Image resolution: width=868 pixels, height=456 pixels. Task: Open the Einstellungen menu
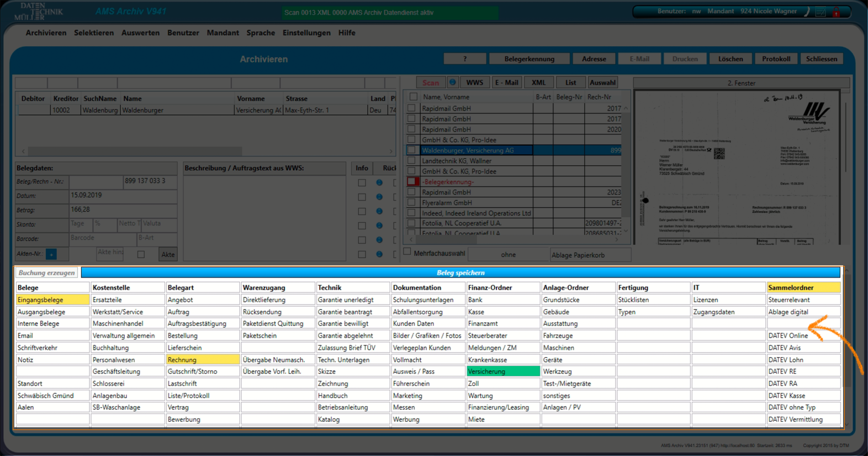pos(306,33)
